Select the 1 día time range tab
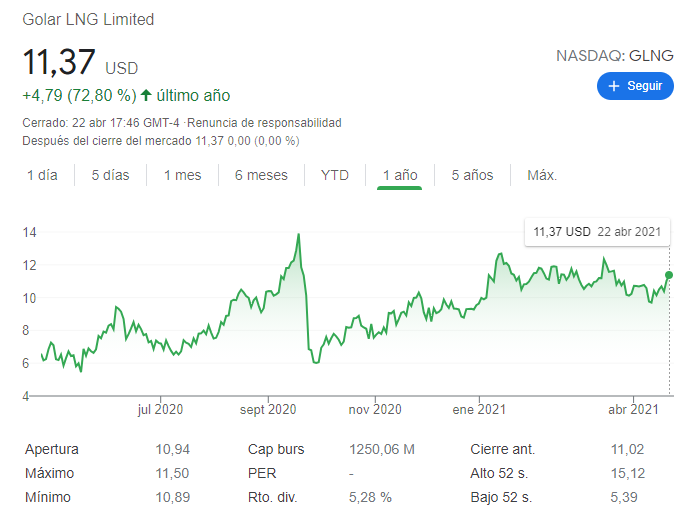This screenshot has height=516, width=693. tap(42, 175)
